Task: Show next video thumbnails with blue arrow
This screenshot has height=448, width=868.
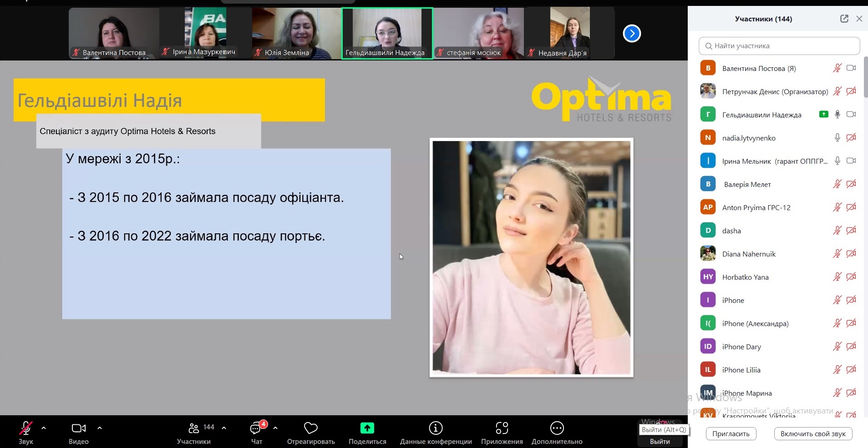Action: [631, 33]
